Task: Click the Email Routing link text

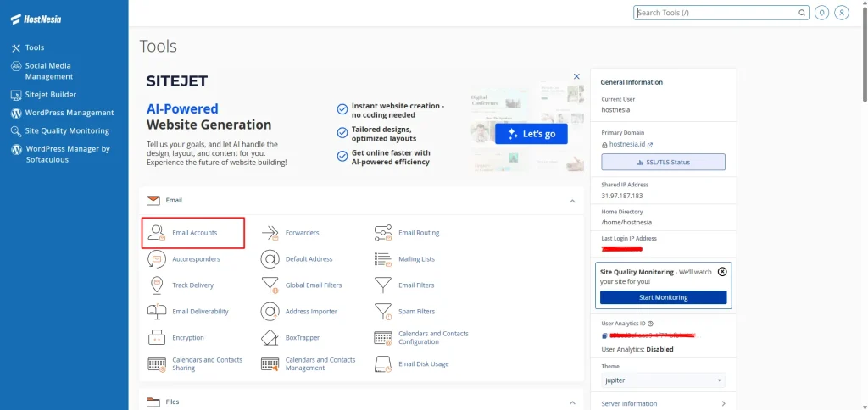Action: (x=419, y=233)
